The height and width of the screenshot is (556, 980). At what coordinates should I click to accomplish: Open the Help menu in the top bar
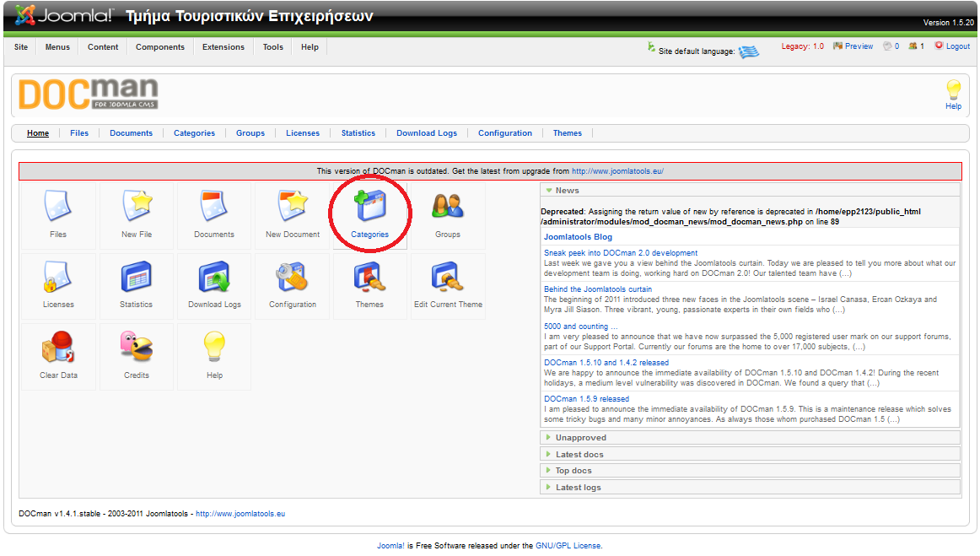[x=310, y=47]
